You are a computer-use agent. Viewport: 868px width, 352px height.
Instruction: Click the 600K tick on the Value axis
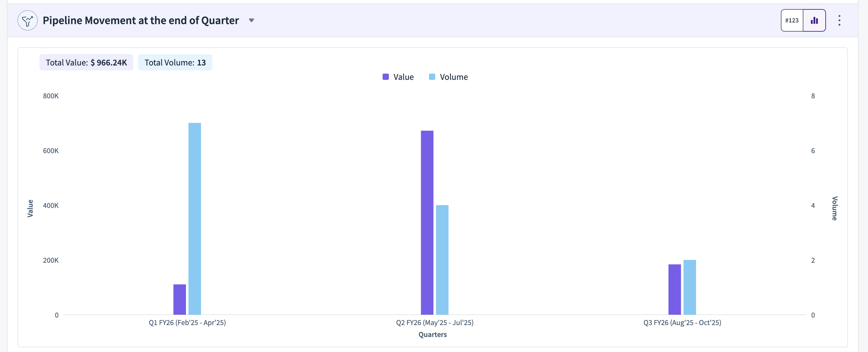tap(51, 151)
